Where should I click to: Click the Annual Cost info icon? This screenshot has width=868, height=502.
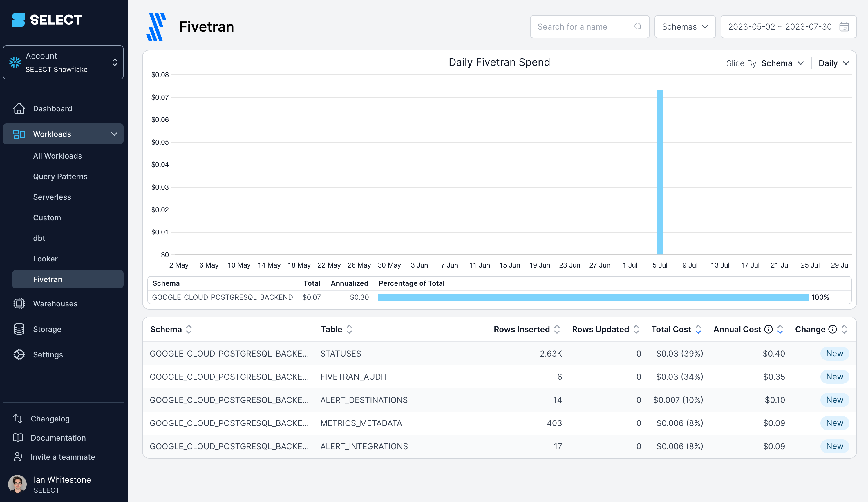click(x=768, y=329)
